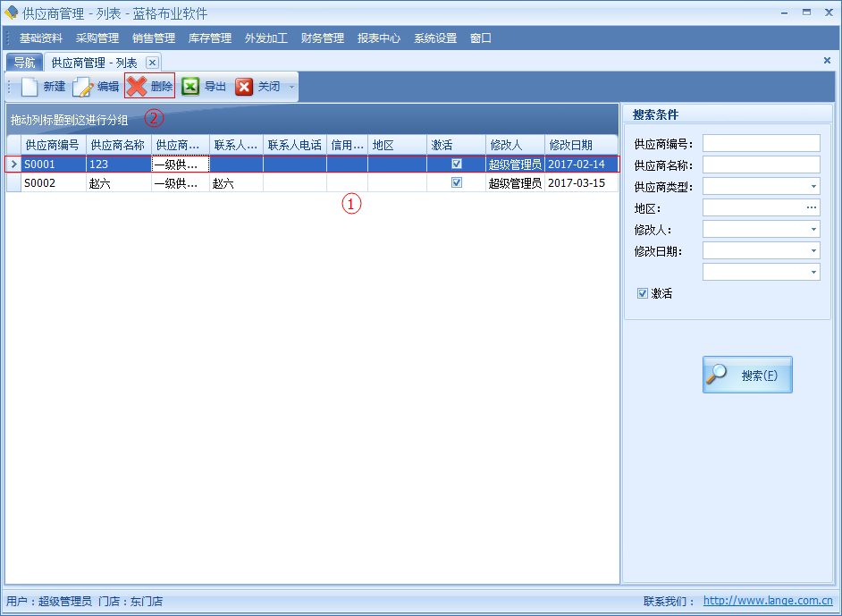Click the 联系人电话 column header
The image size is (842, 616).
pyautogui.click(x=295, y=145)
